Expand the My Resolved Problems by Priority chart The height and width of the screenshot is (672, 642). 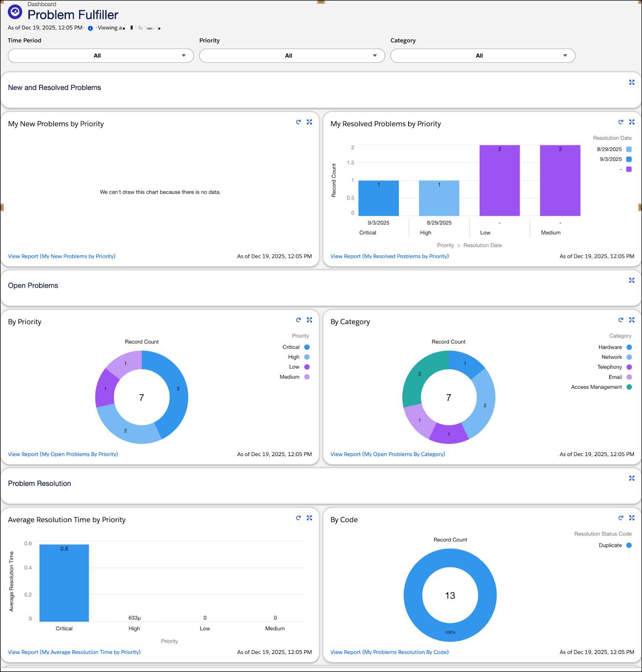coord(632,122)
